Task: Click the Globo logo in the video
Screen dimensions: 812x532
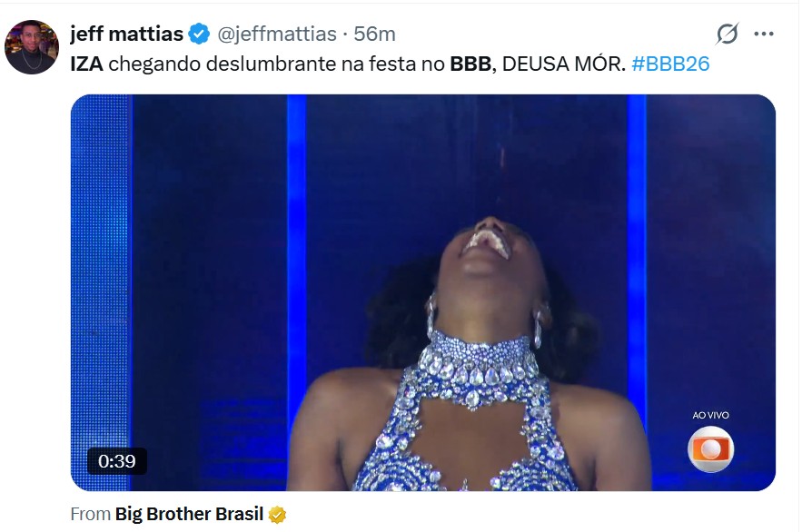Action: coord(710,448)
